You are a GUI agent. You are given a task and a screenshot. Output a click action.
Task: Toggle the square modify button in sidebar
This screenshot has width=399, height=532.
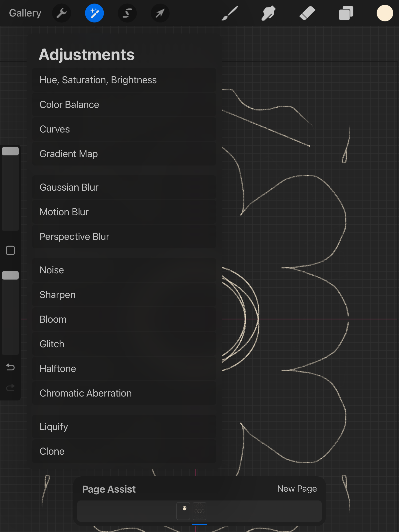tap(10, 250)
